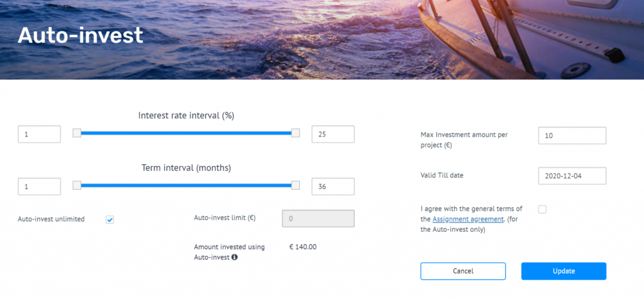Toggle the Auto-invest unlimited checkbox

(110, 219)
